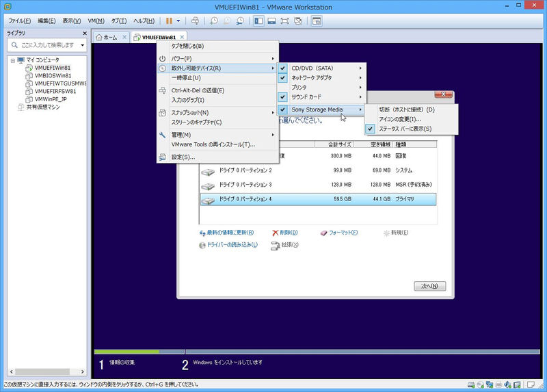Select 共有仮想マシン in library tree
Viewport: 547px width, 392px height.
point(43,107)
